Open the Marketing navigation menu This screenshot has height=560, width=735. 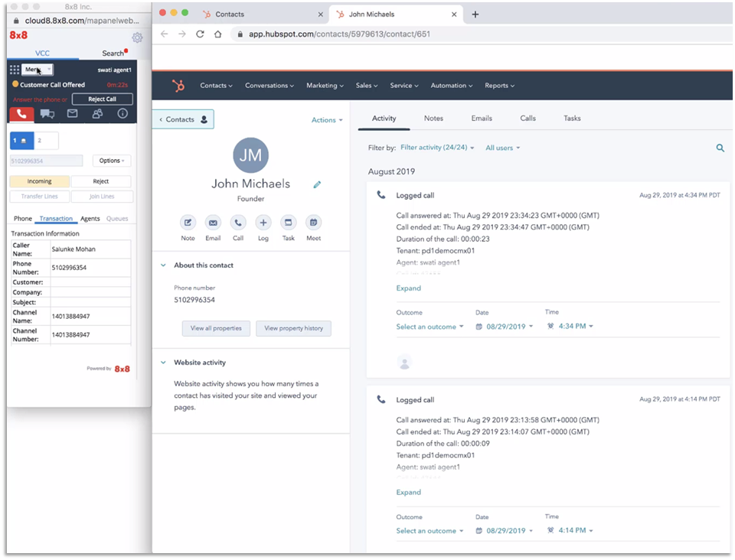[x=325, y=86]
